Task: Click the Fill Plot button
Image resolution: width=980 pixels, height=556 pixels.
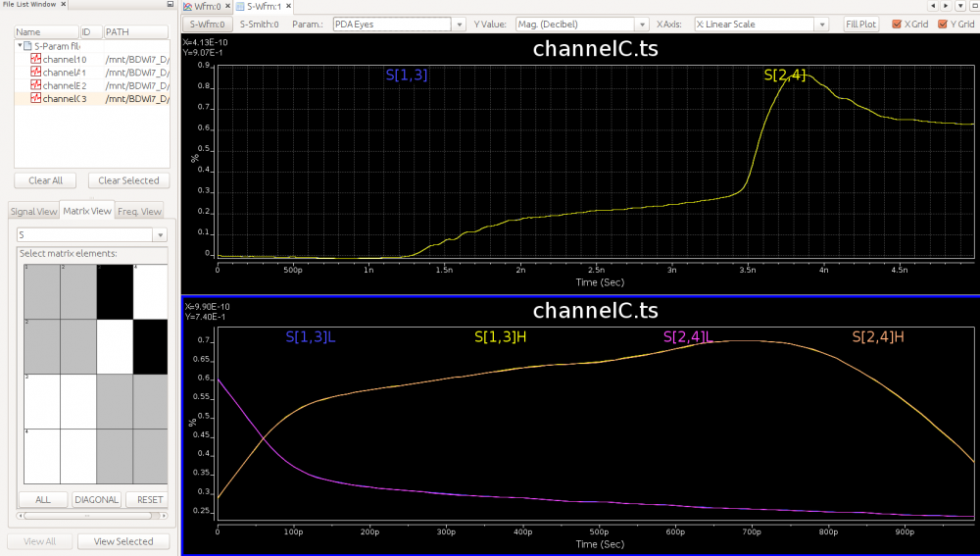Action: 862,24
